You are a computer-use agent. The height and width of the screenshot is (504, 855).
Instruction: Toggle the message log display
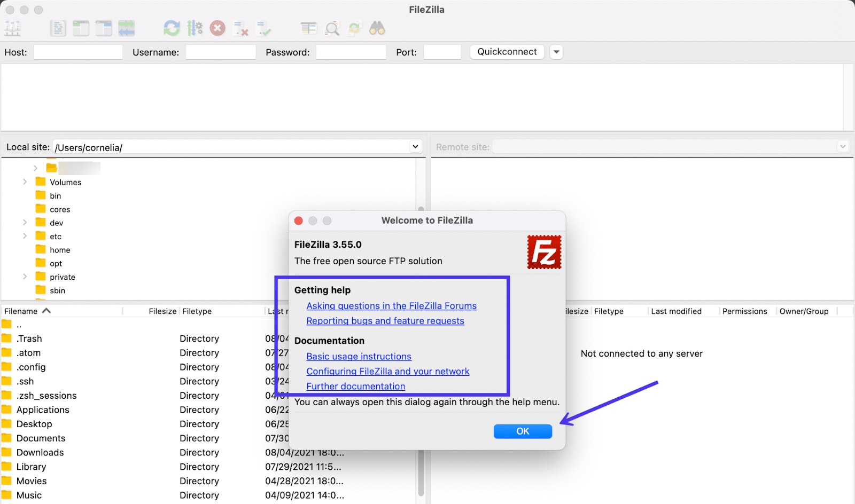click(58, 28)
